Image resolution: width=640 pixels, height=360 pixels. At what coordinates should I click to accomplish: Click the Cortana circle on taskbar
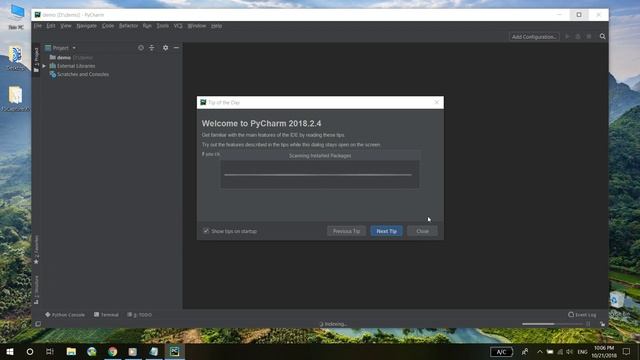coord(30,351)
